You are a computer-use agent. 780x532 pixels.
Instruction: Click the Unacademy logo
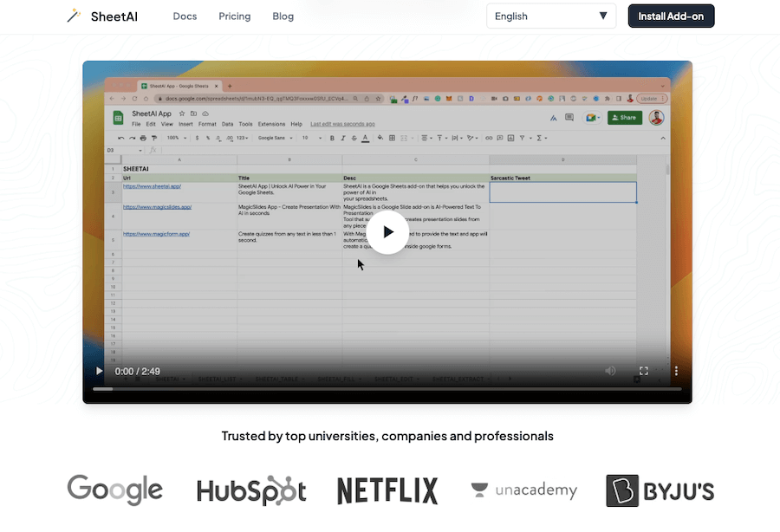tap(523, 490)
